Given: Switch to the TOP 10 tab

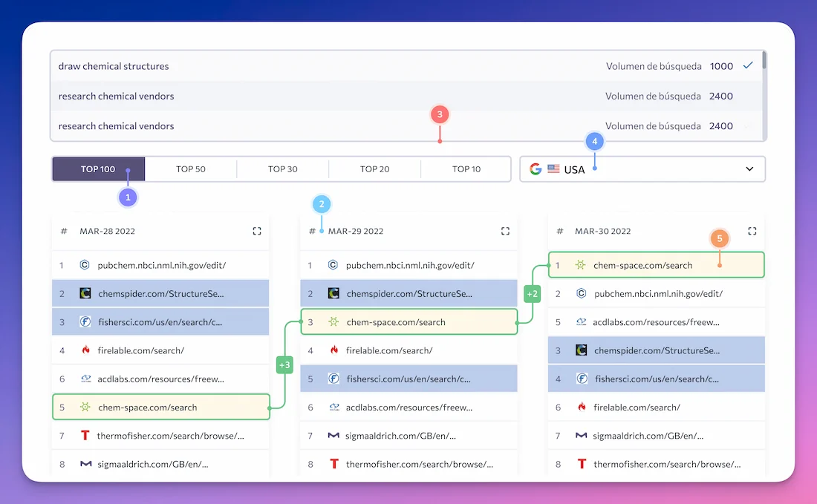Looking at the screenshot, I should tap(466, 169).
